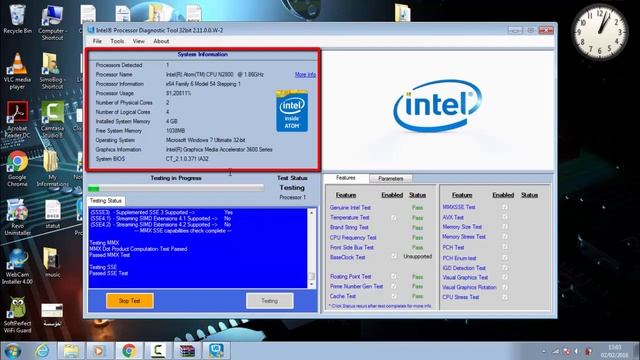This screenshot has height=360, width=640.
Task: Toggle the Visual Graphics Test checkbox
Action: pyautogui.click(x=505, y=277)
